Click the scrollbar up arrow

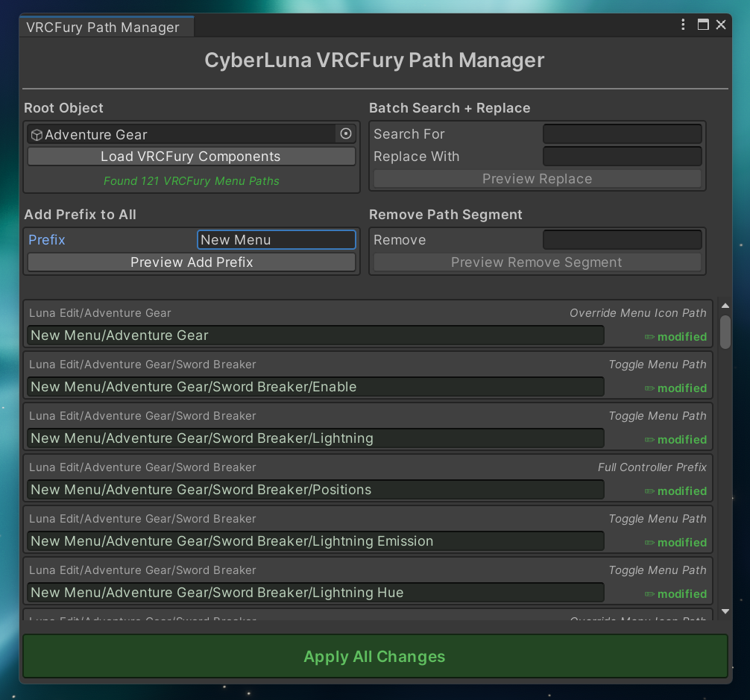(x=725, y=306)
